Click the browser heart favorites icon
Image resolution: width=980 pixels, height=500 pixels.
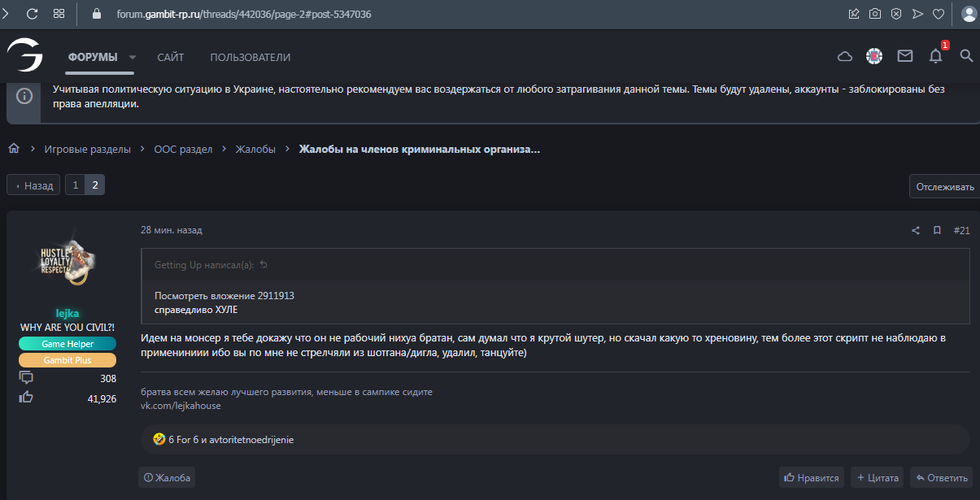(938, 14)
